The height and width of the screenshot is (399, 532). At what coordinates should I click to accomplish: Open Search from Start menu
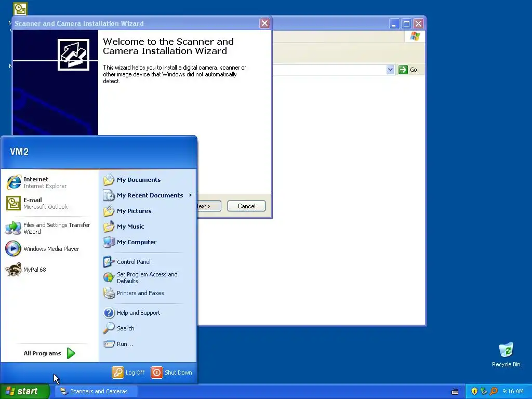[x=148, y=328]
